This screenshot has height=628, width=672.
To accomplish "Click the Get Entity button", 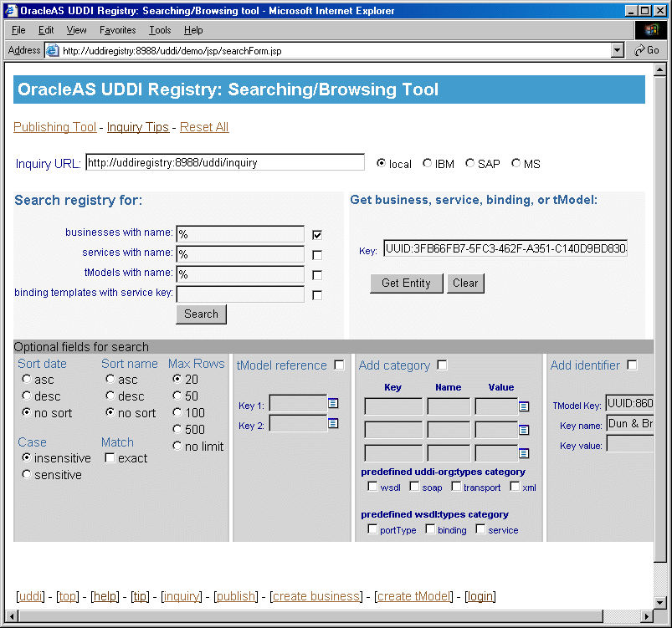I will [x=406, y=283].
